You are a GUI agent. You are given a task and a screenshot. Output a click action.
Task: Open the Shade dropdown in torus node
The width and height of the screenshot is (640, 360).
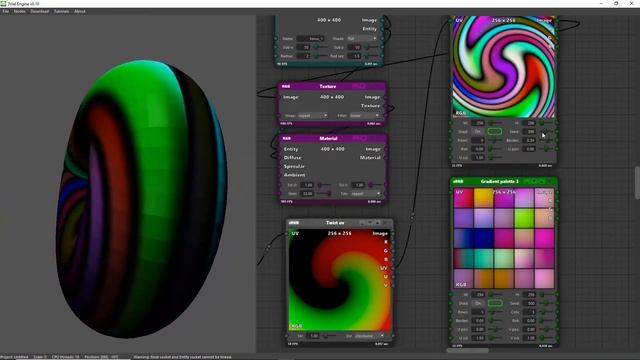(x=362, y=38)
